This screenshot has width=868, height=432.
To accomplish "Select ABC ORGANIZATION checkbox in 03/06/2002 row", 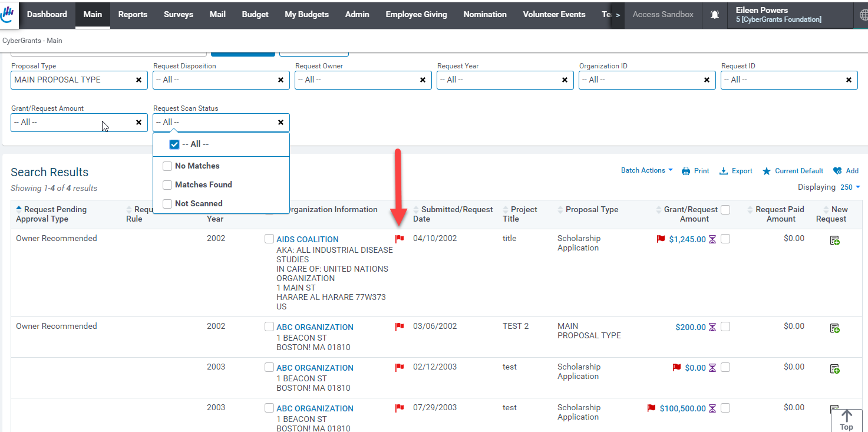I will pyautogui.click(x=269, y=327).
